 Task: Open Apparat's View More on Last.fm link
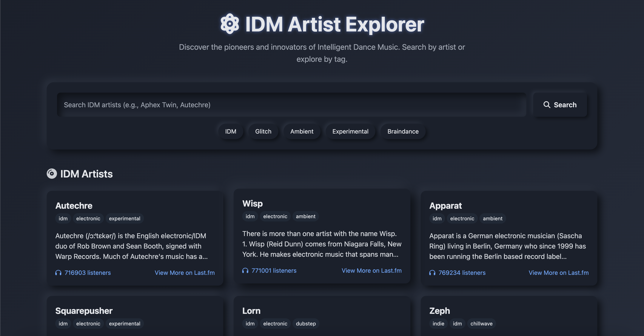[558, 273]
